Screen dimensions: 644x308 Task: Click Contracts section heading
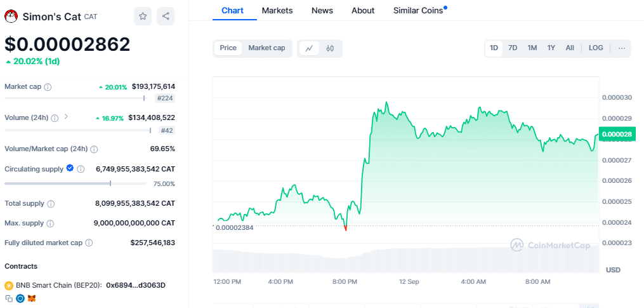point(21,266)
